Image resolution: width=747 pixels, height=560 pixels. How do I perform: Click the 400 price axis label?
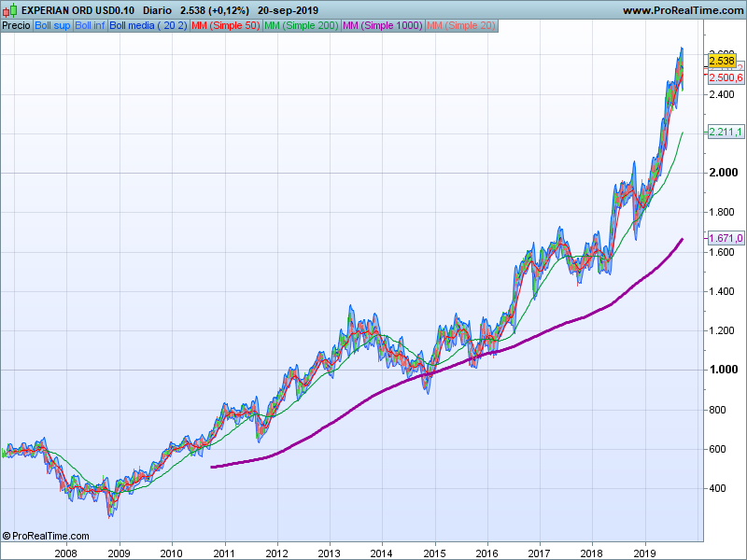[x=717, y=488]
